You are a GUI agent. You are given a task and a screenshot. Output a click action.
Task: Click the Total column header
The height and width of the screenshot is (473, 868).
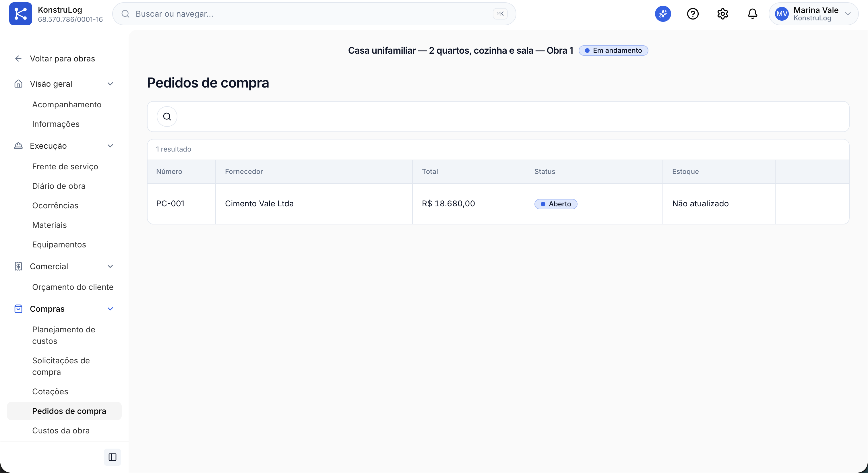(430, 171)
